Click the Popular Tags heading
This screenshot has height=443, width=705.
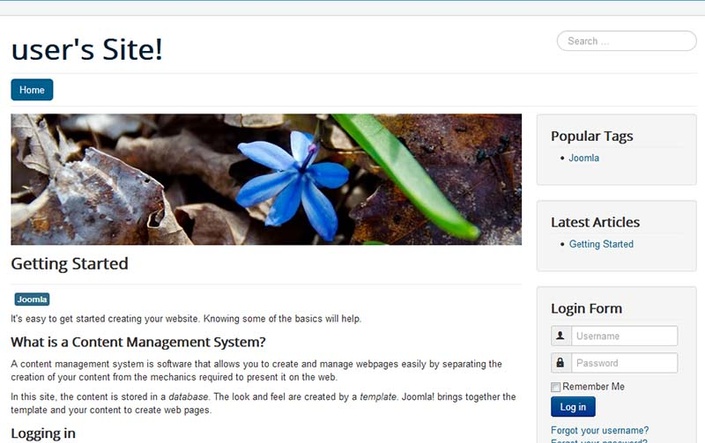[x=592, y=136]
